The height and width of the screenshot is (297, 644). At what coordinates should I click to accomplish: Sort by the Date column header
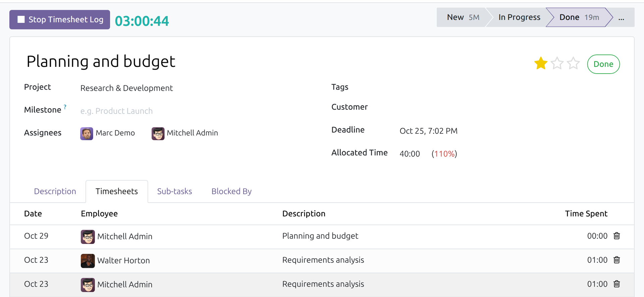33,214
